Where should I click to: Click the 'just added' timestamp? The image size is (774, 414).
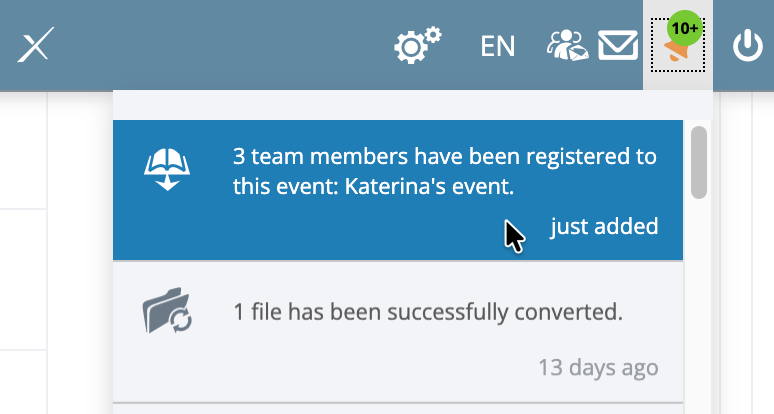tap(604, 226)
